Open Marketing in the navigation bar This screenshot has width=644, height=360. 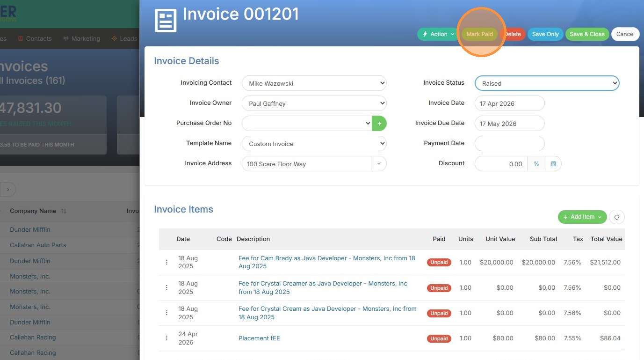tap(82, 38)
